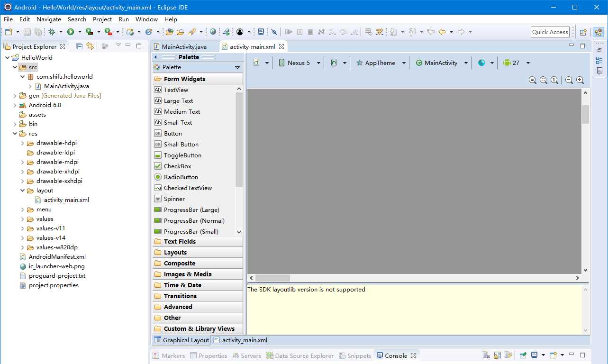Toggle Skip All Breakpoints in toolbar
The image size is (608, 364).
pyautogui.click(x=274, y=32)
